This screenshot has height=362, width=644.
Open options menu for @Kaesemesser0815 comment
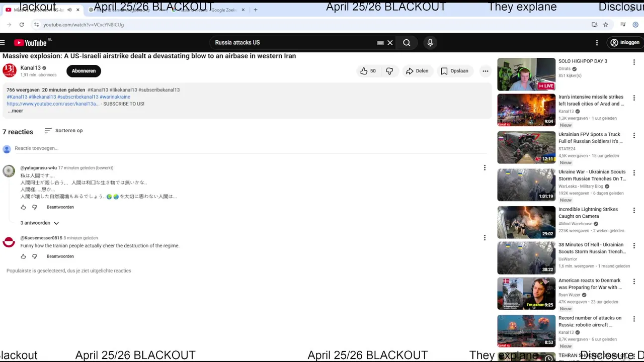(x=485, y=238)
